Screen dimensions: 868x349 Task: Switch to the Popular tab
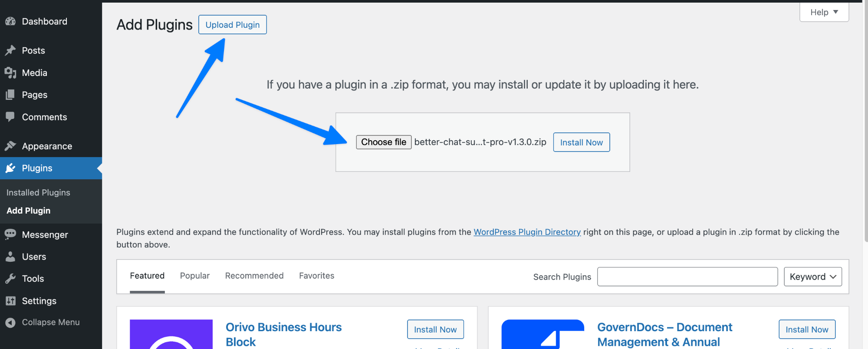[x=194, y=276]
